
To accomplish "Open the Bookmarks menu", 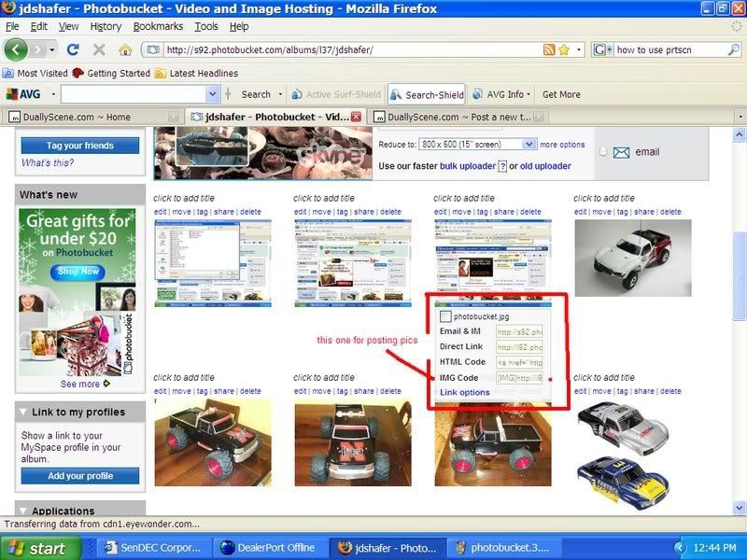I will pyautogui.click(x=157, y=27).
